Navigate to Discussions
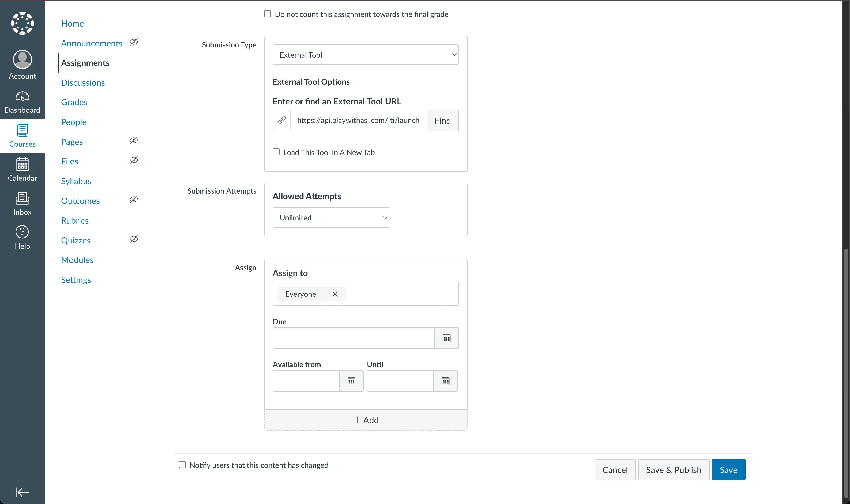850x504 pixels. [x=83, y=82]
